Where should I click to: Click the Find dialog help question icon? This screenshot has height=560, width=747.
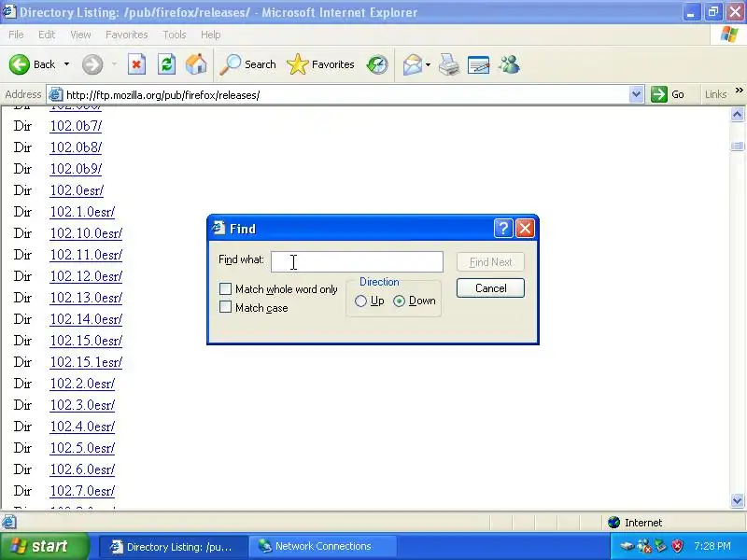tap(503, 229)
